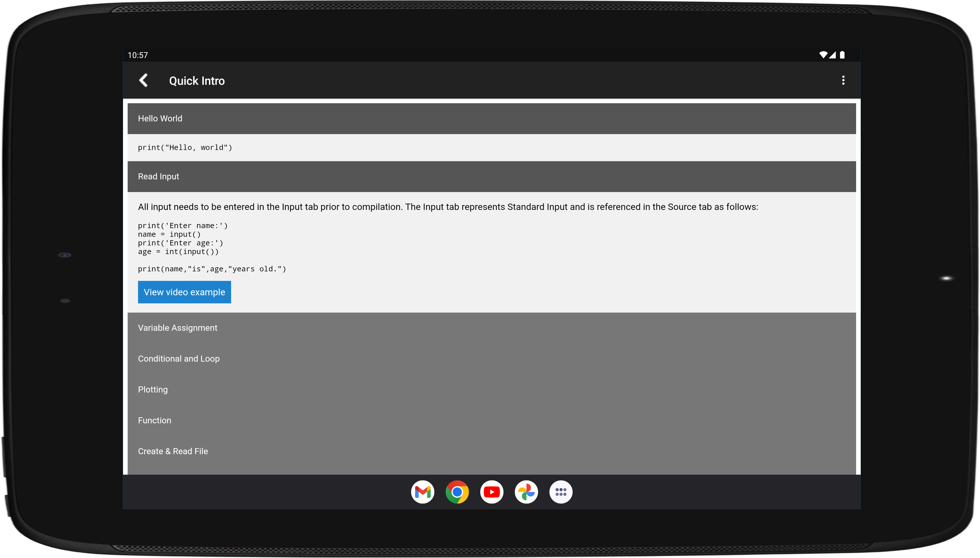Click the print('Enter age:') code line
This screenshot has width=980, height=558.
point(180,243)
